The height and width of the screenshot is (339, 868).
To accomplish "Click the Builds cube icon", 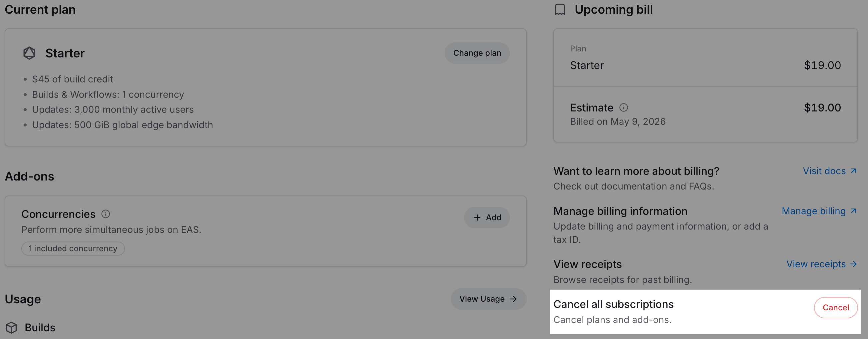I will (x=11, y=328).
